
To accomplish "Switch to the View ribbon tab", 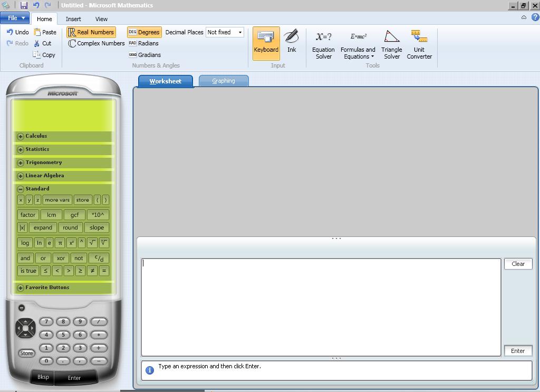I will point(101,19).
